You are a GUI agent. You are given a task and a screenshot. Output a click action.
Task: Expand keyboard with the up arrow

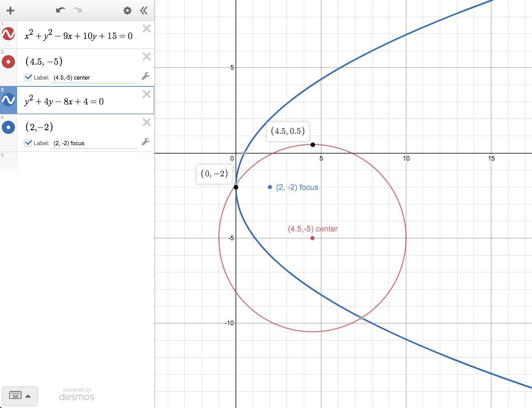tap(28, 396)
